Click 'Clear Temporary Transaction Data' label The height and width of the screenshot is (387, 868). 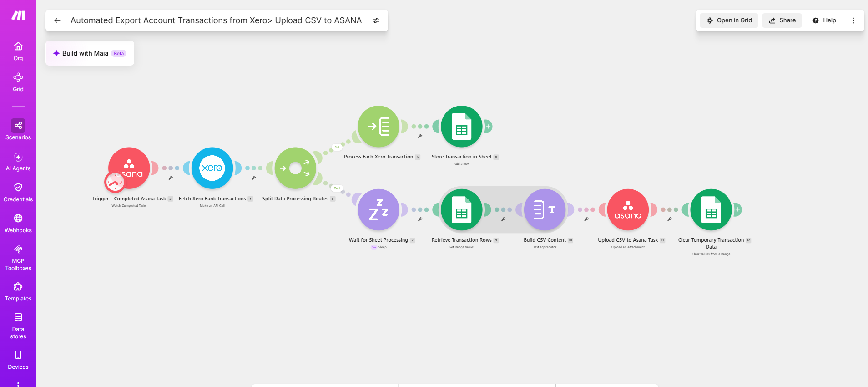click(x=711, y=243)
